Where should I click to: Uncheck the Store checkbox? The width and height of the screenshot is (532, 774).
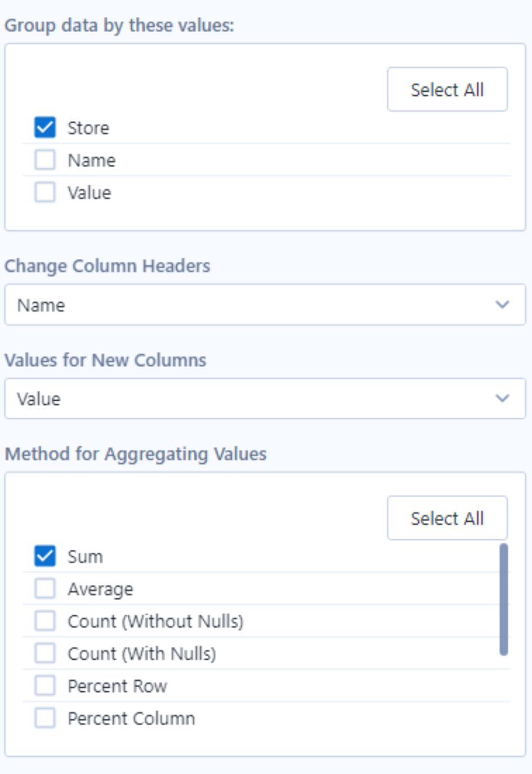[45, 128]
